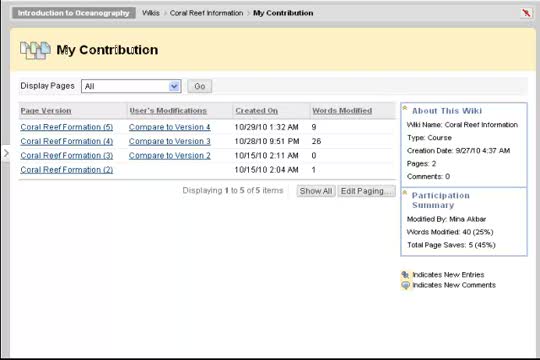This screenshot has height=360, width=540.
Task: Click the New Comments legend icon
Action: 406,285
